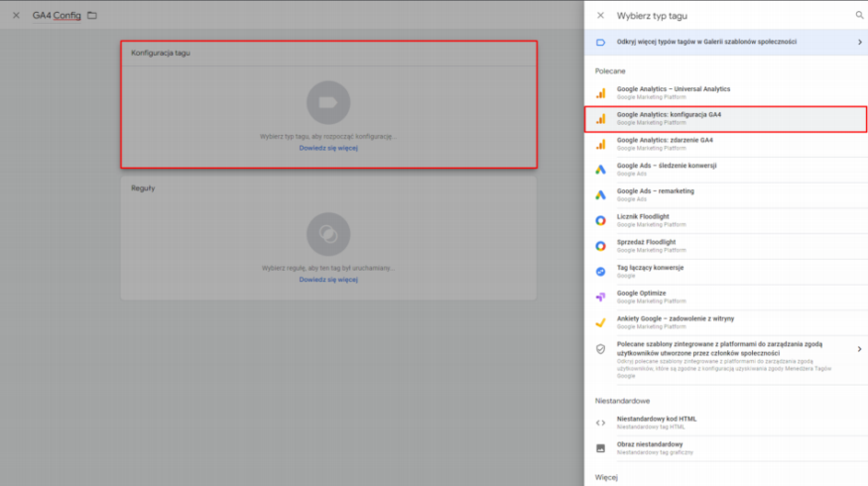Select Google Ads – remarketing tag type
The image size is (868, 486).
click(x=655, y=194)
